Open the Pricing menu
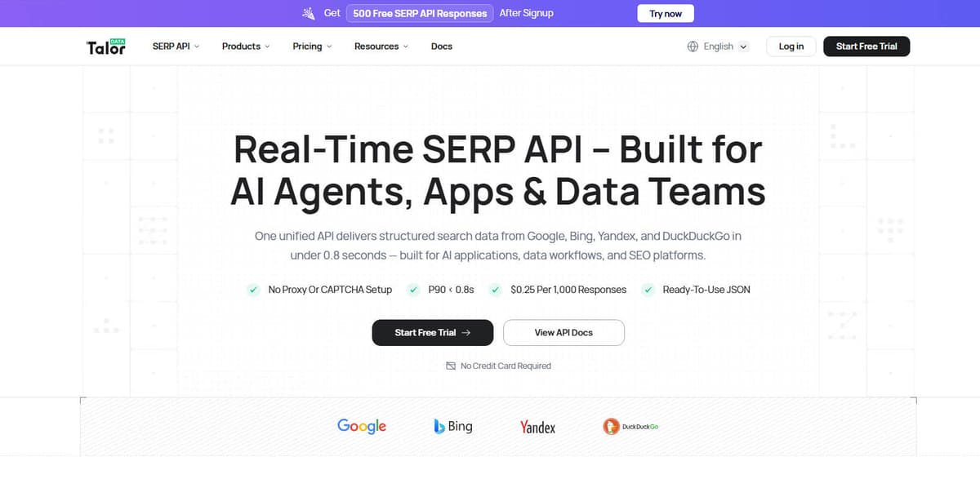980x488 pixels. coord(312,47)
